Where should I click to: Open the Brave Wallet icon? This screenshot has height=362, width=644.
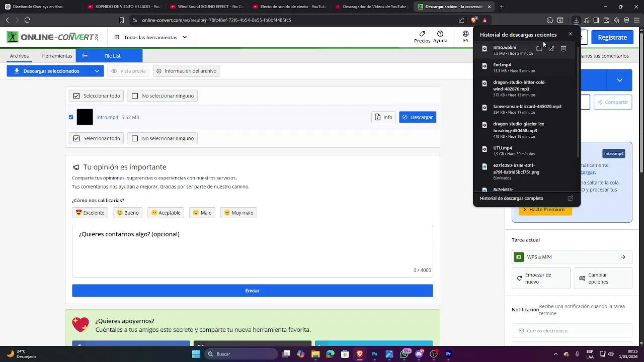click(606, 20)
